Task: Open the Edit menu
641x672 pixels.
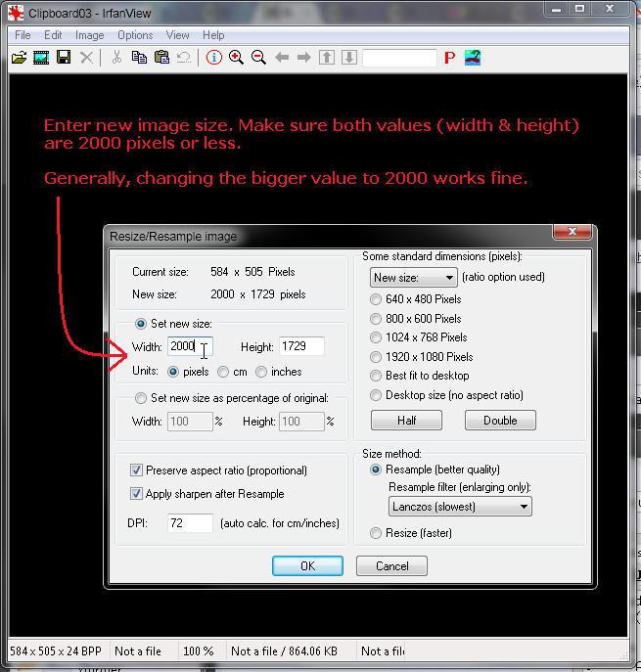Action: pyautogui.click(x=53, y=35)
